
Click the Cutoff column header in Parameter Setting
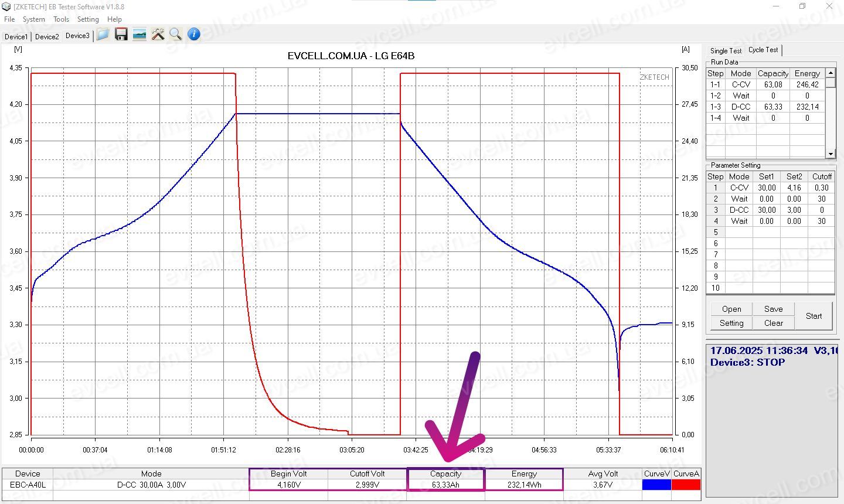[822, 176]
